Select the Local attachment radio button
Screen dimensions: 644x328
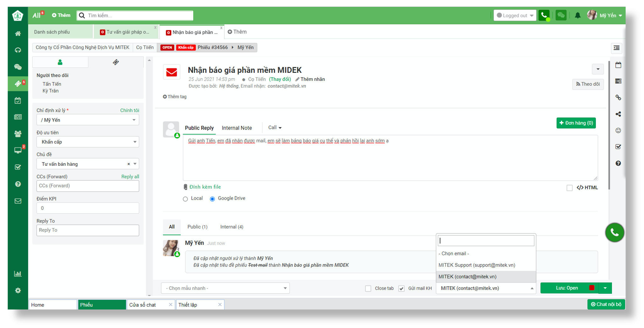click(x=185, y=199)
